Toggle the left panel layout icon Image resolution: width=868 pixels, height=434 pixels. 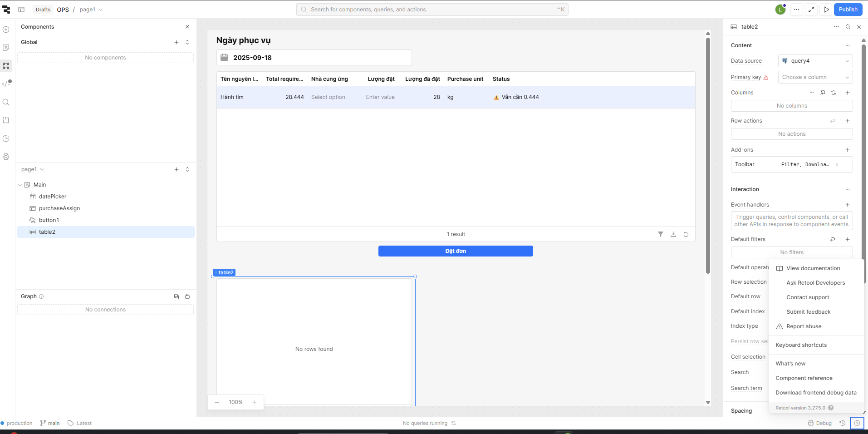21,10
